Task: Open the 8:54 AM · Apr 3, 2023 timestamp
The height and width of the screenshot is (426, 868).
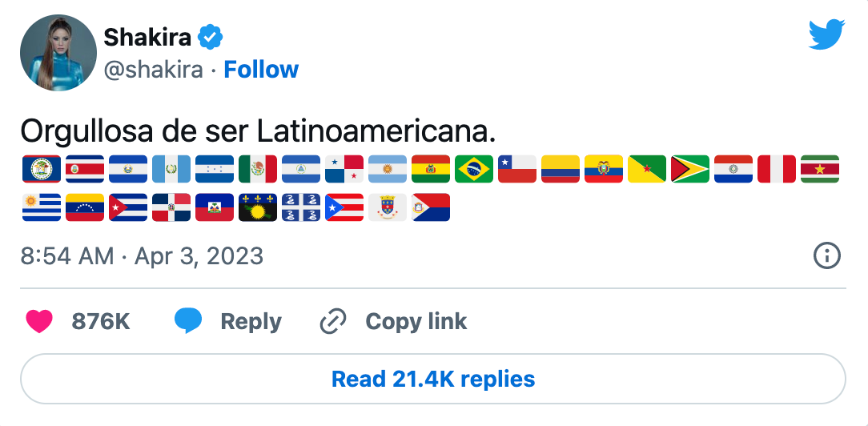Action: click(142, 256)
